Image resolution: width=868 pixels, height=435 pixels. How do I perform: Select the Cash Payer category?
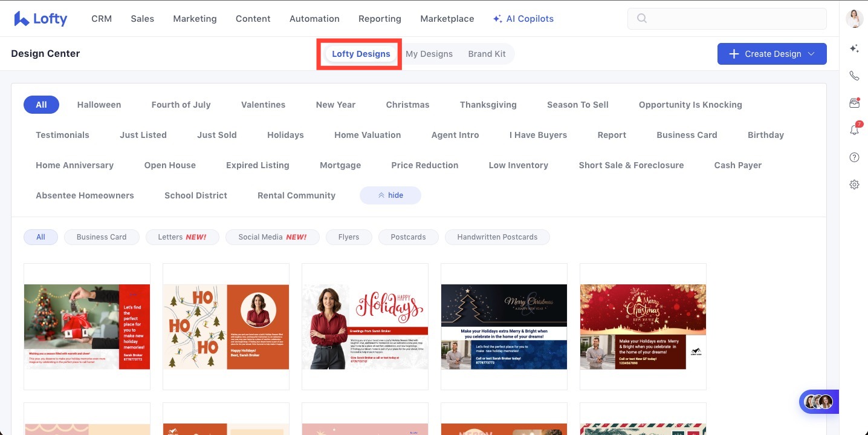[x=737, y=165]
